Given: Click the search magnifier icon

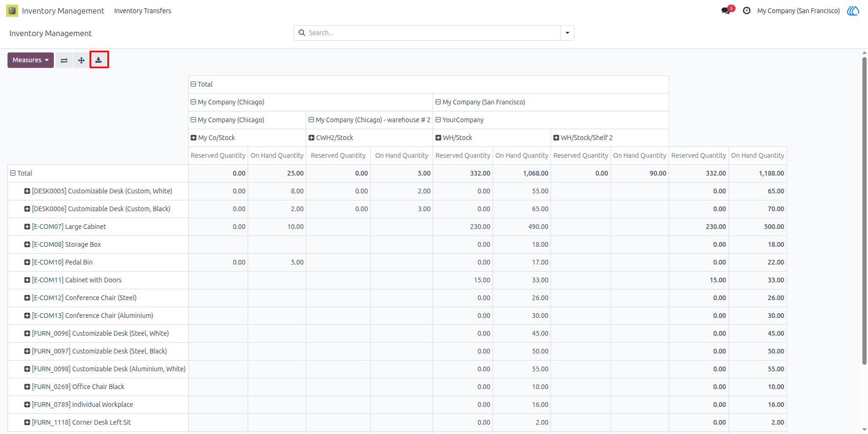Looking at the screenshot, I should point(302,33).
